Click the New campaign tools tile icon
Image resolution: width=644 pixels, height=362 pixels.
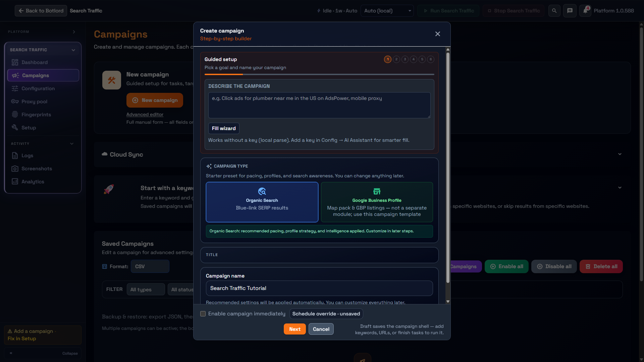[x=112, y=80]
